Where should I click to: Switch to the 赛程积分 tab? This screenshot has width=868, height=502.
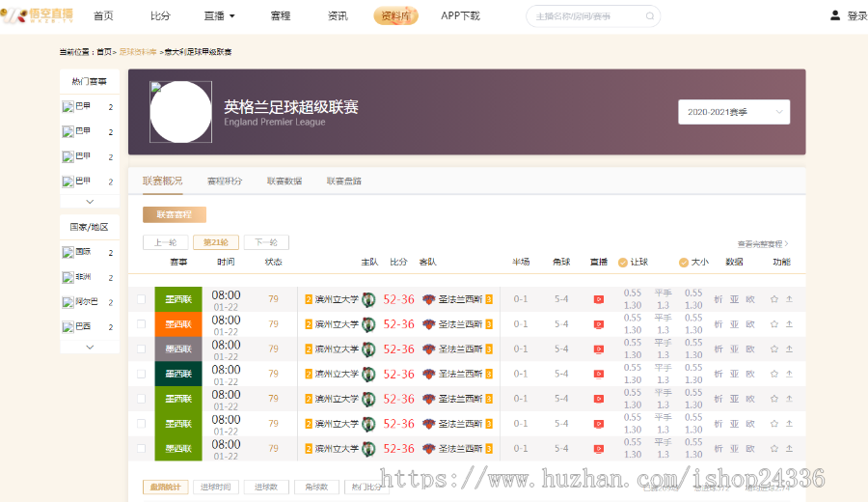(x=224, y=181)
